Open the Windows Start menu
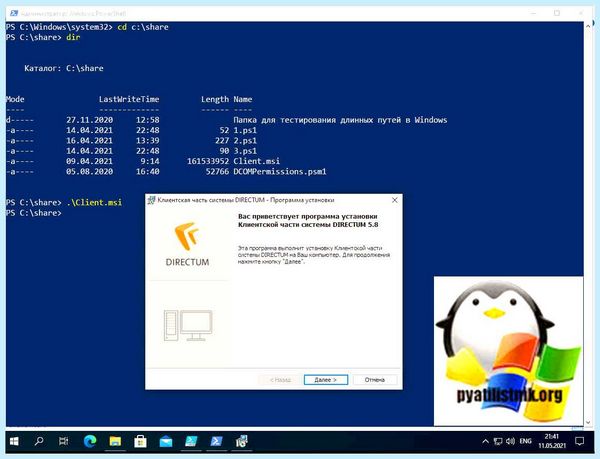The width and height of the screenshot is (600, 459). click(x=14, y=442)
